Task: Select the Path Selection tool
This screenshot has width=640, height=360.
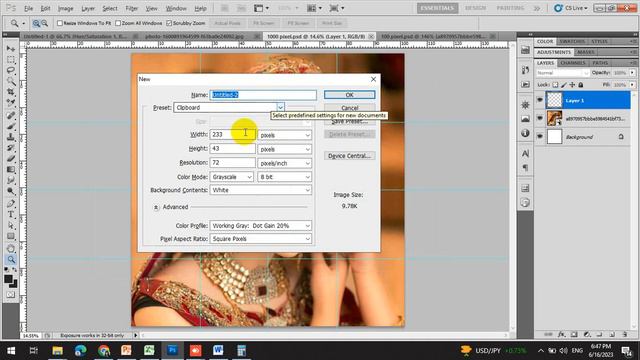Action: click(11, 225)
